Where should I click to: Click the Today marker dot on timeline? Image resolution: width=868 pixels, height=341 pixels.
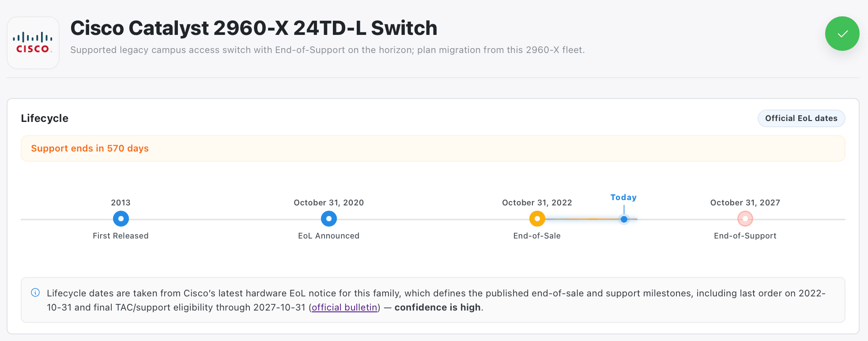click(x=624, y=219)
